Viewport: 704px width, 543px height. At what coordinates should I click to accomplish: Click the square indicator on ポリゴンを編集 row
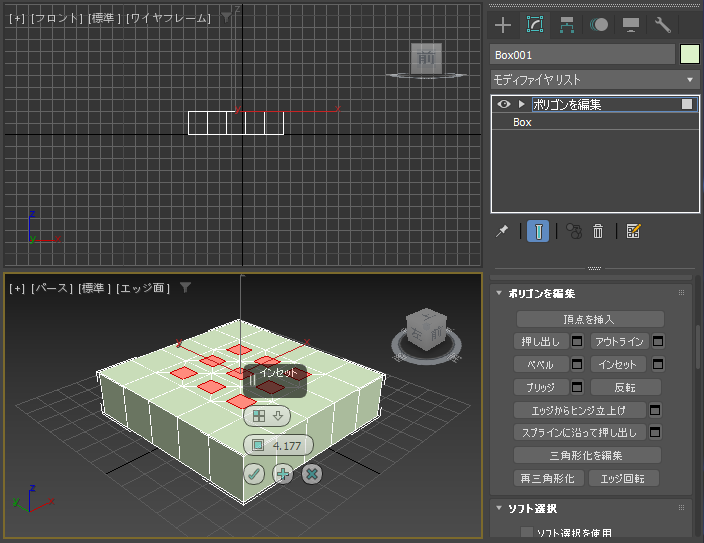pyautogui.click(x=686, y=104)
